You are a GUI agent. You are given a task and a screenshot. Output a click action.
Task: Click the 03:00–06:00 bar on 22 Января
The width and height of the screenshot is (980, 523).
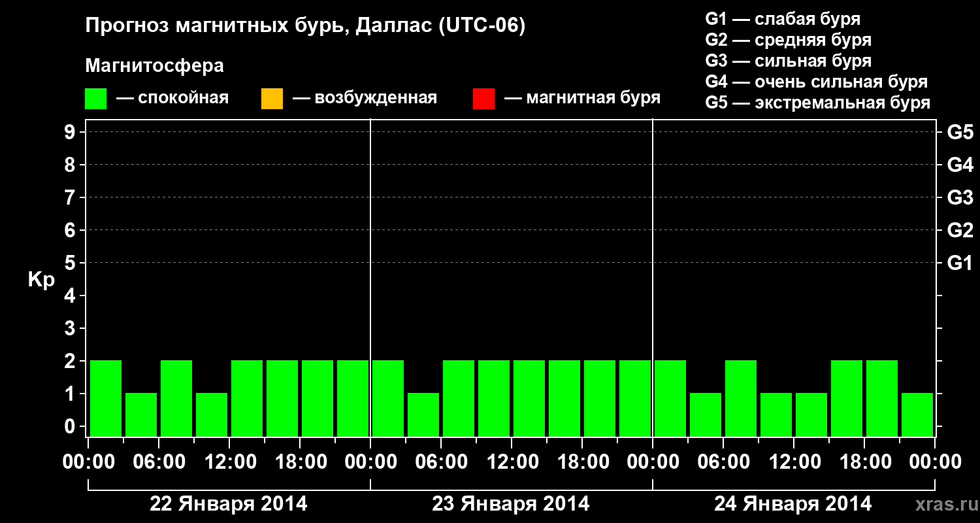tap(141, 414)
